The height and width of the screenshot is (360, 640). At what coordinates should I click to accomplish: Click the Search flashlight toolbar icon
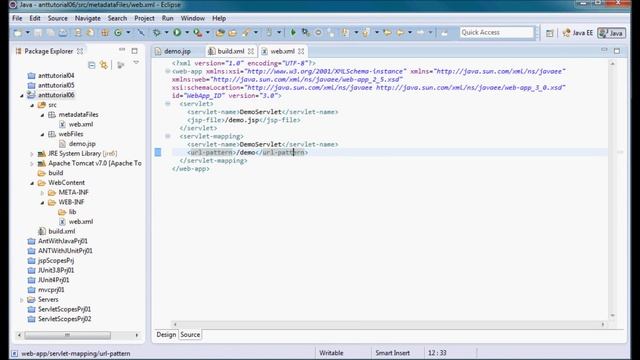[x=246, y=33]
